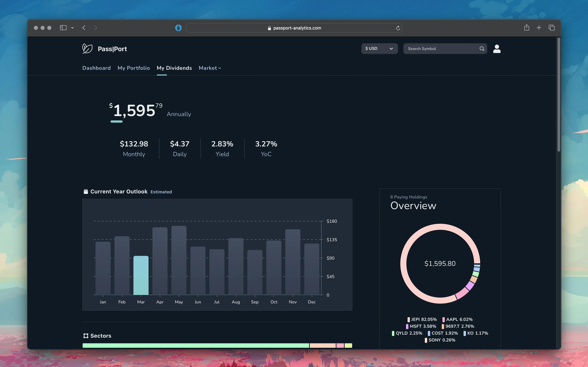The width and height of the screenshot is (588, 367).
Task: Switch to the My Portfolio tab
Action: point(133,68)
